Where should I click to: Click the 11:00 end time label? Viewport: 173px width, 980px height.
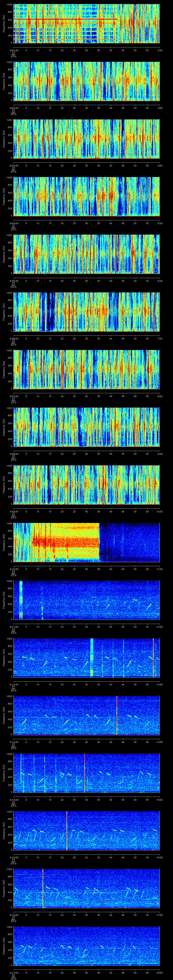pos(159,569)
